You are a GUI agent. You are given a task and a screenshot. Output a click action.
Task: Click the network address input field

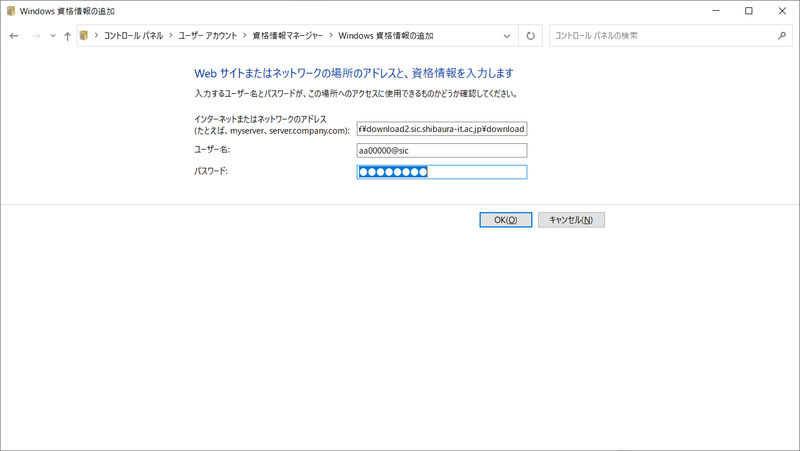point(442,129)
